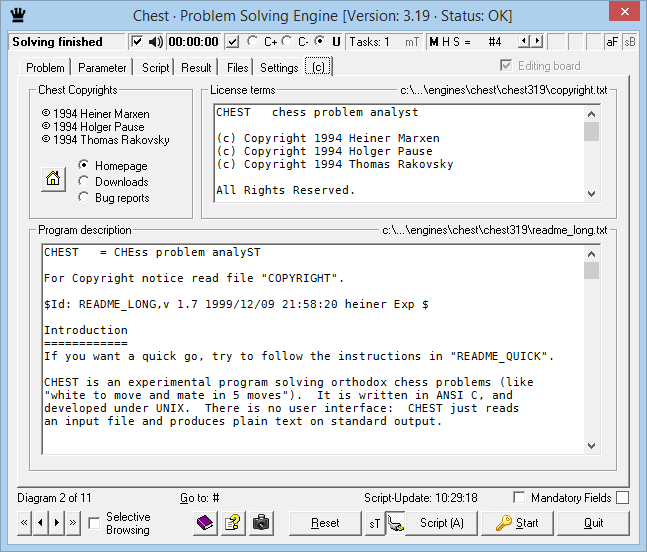This screenshot has width=647, height=552.
Task: Click the Program description scrollbar thumb
Action: [591, 271]
